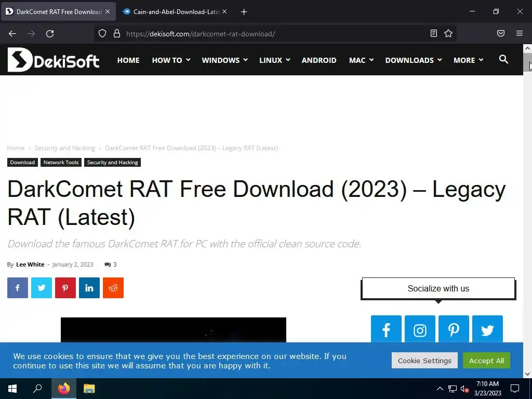Click the Firefox taskbar icon
This screenshot has width=532, height=399.
click(63, 389)
